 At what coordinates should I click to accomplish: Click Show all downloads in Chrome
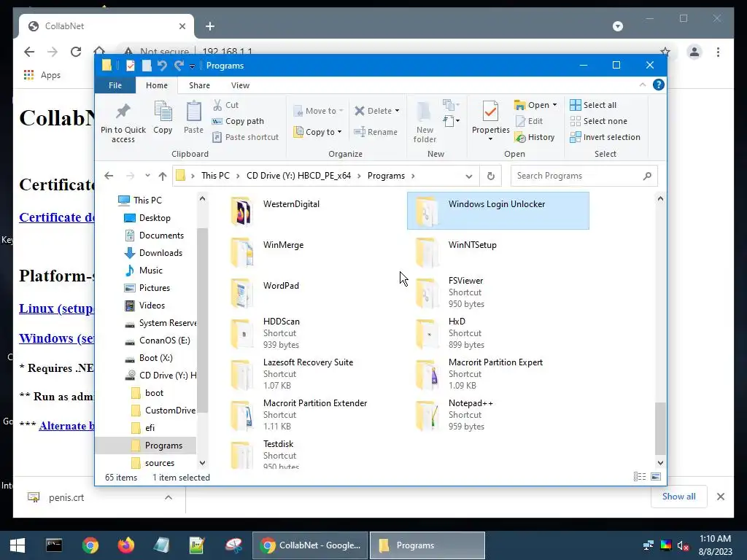[x=678, y=497]
